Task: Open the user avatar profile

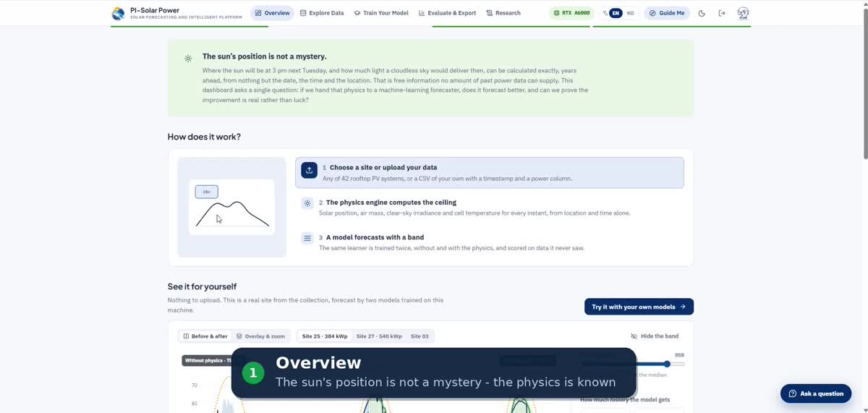Action: coord(743,13)
